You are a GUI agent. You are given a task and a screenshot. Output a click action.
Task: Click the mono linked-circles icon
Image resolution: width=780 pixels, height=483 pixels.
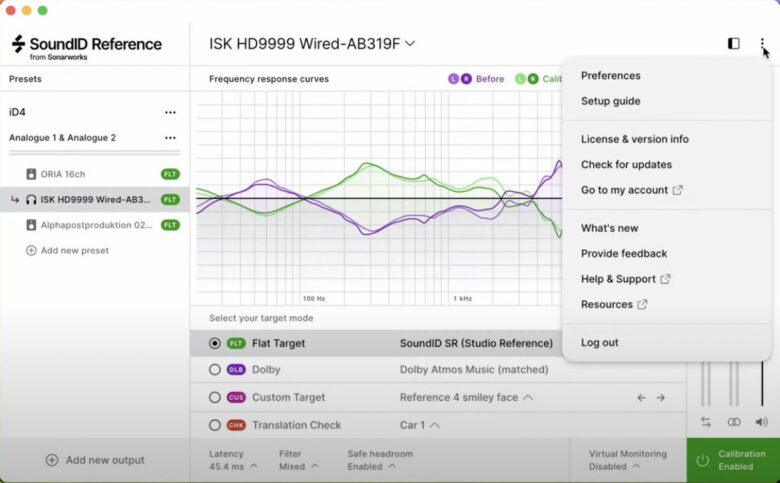(734, 422)
